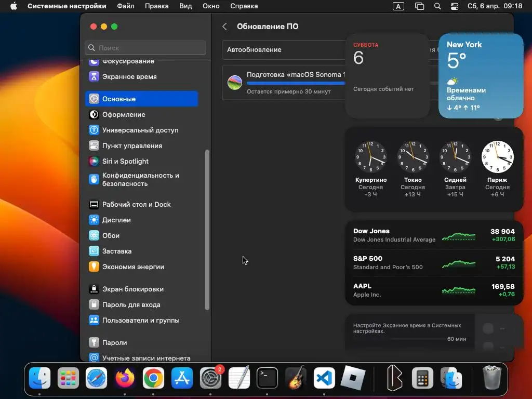Open Trash from the Dock
This screenshot has width=532, height=399.
click(492, 377)
